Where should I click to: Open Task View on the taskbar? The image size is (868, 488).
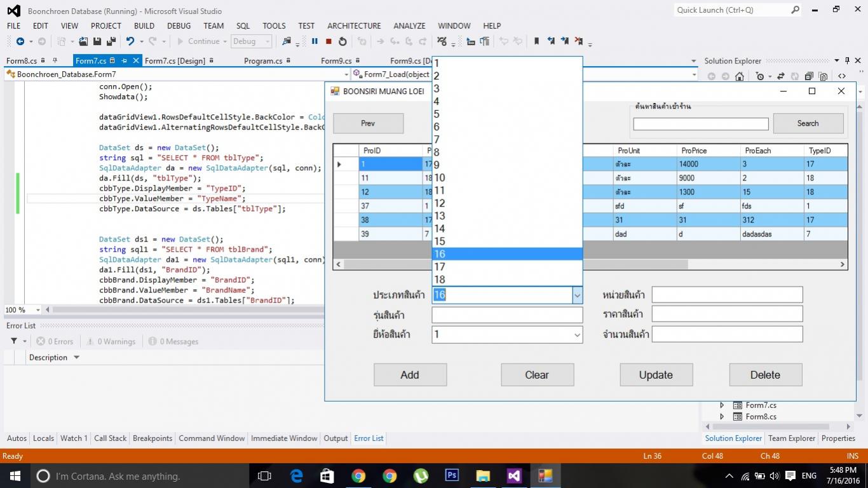[x=264, y=476]
